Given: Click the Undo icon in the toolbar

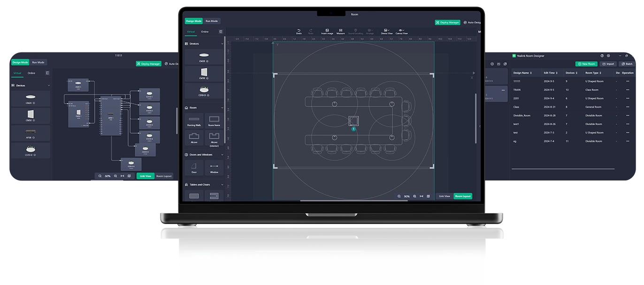Looking at the screenshot, I should [299, 30].
